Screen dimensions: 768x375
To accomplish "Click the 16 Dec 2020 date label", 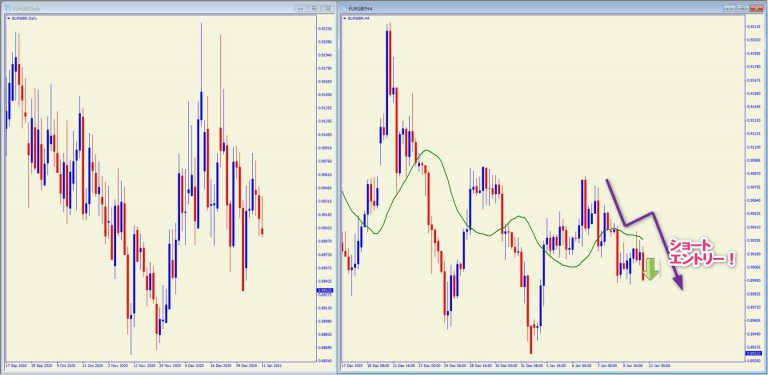I will click(x=221, y=365).
